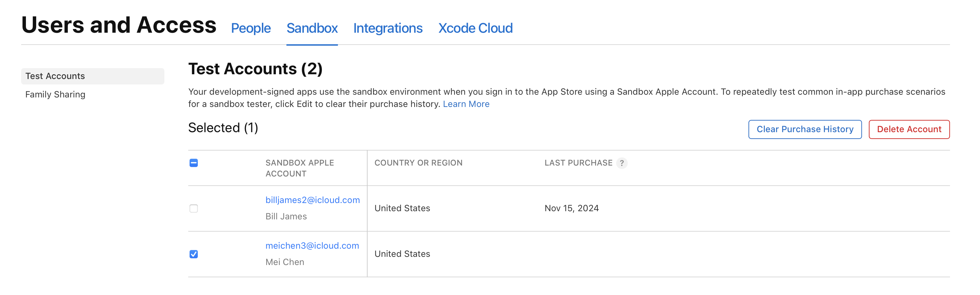Viewport: 980px width, 295px height.
Task: Open Family Sharing in the sidebar
Action: [55, 94]
